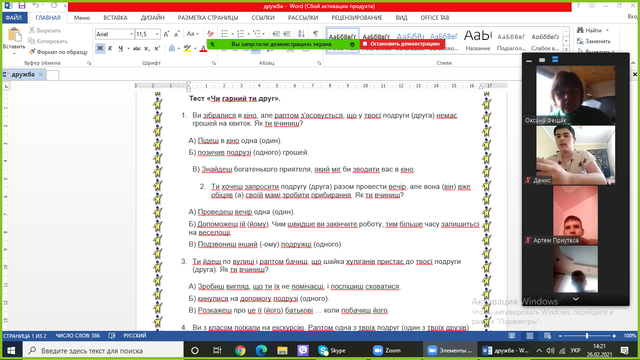Undo the last action in the quick access toolbar
Image resolution: width=640 pixels, height=360 pixels.
pyautogui.click(x=36, y=5)
